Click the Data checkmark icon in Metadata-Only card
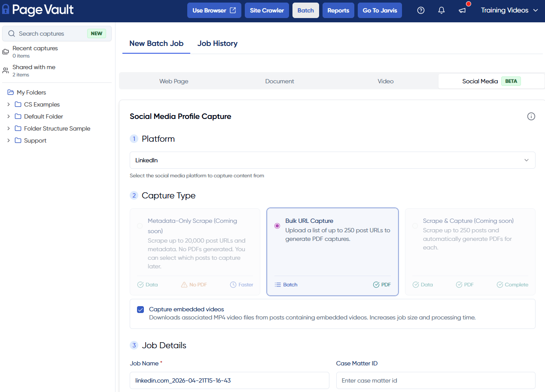The width and height of the screenshot is (545, 392). point(140,285)
